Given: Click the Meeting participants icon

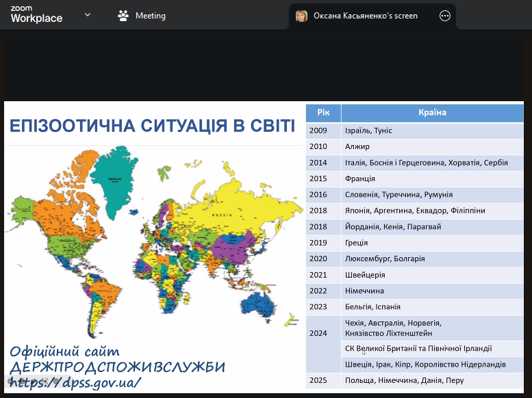Looking at the screenshot, I should point(123,16).
